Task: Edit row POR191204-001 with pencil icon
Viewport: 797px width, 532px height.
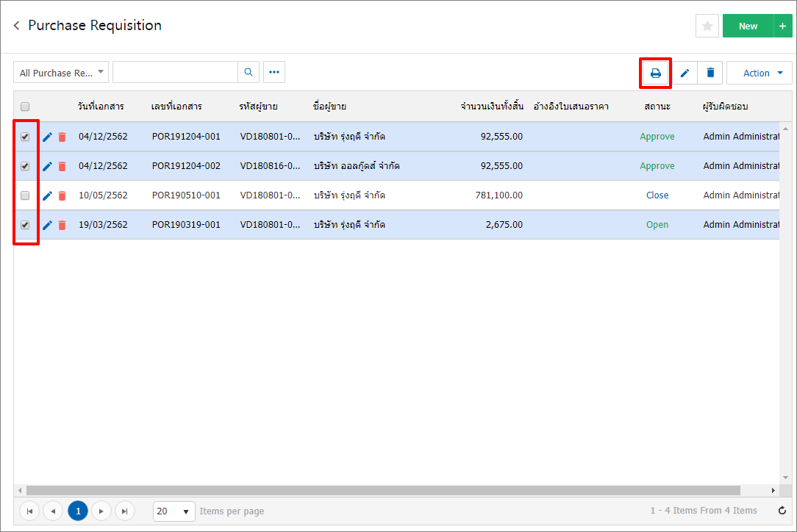Action: pos(47,137)
